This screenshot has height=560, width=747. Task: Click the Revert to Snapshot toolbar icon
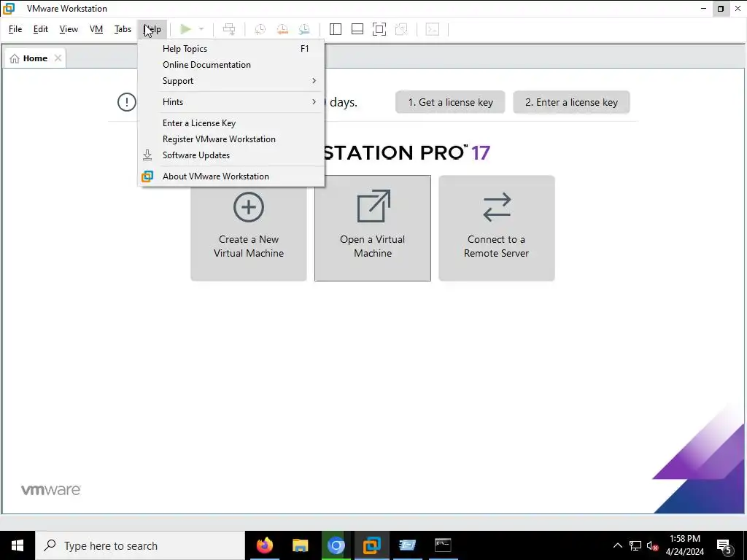282,29
